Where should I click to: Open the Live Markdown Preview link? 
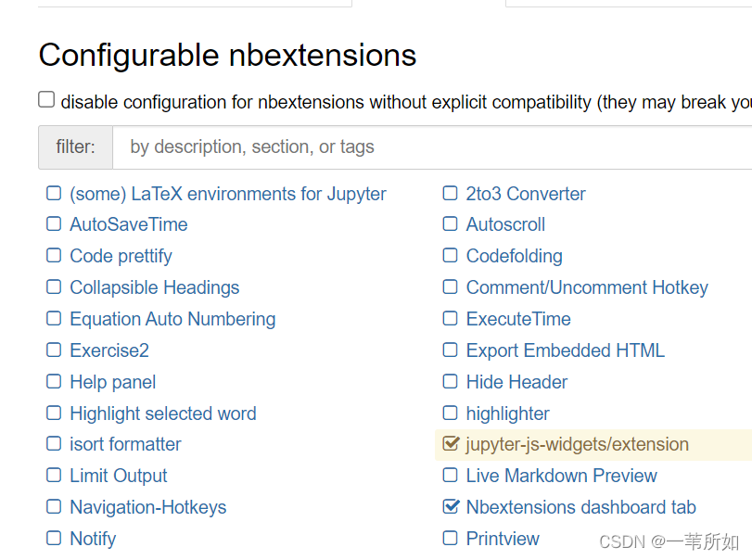pyautogui.click(x=561, y=476)
